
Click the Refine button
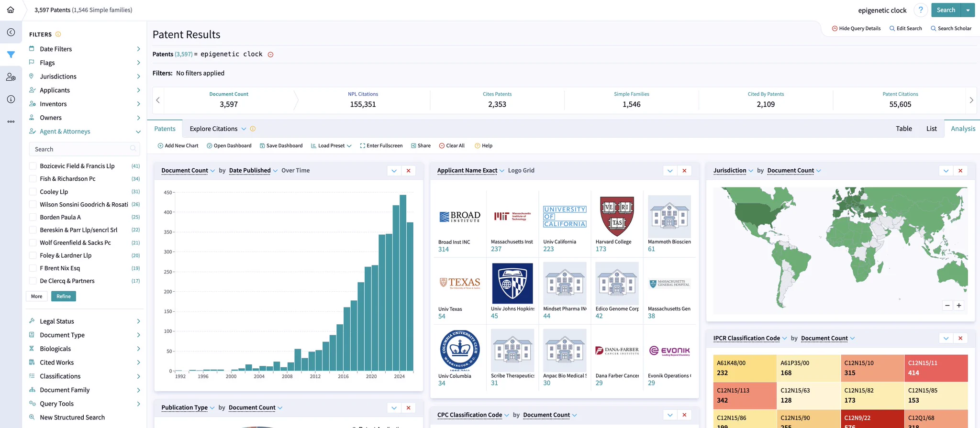pyautogui.click(x=64, y=296)
